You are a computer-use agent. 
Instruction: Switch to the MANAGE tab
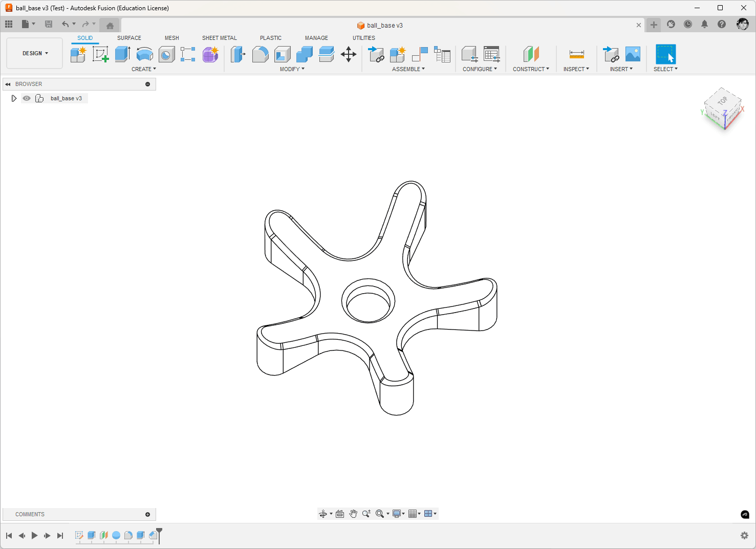[316, 38]
